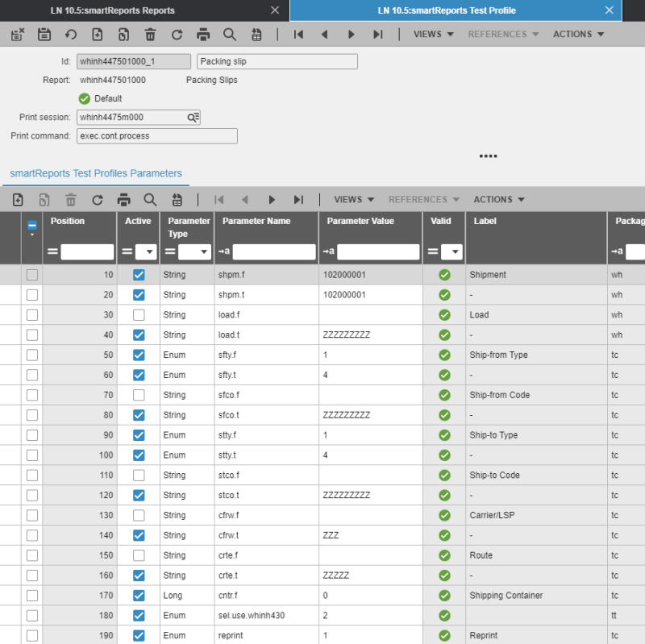Click Duplicate record icon in top toolbar
The width and height of the screenshot is (645, 644).
[x=124, y=35]
